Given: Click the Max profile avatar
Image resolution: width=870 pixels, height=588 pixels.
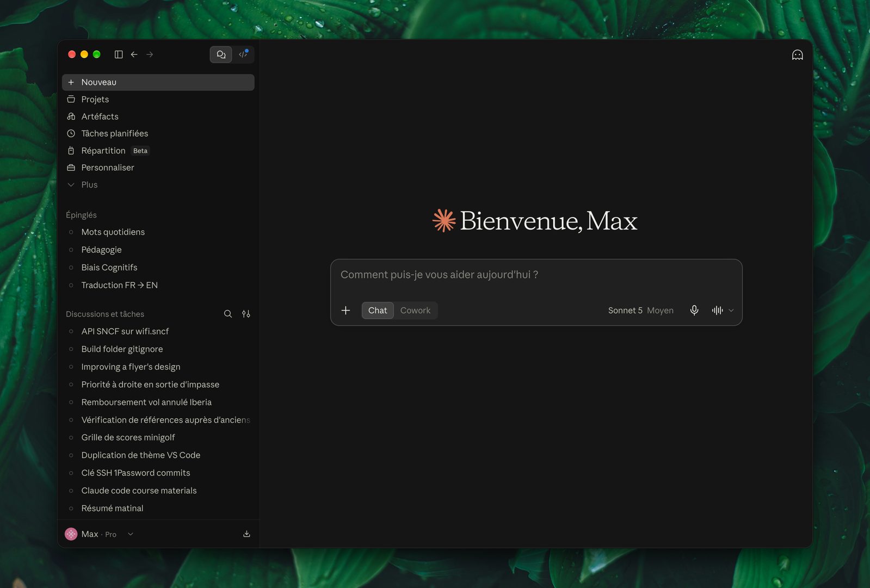Looking at the screenshot, I should (x=71, y=534).
